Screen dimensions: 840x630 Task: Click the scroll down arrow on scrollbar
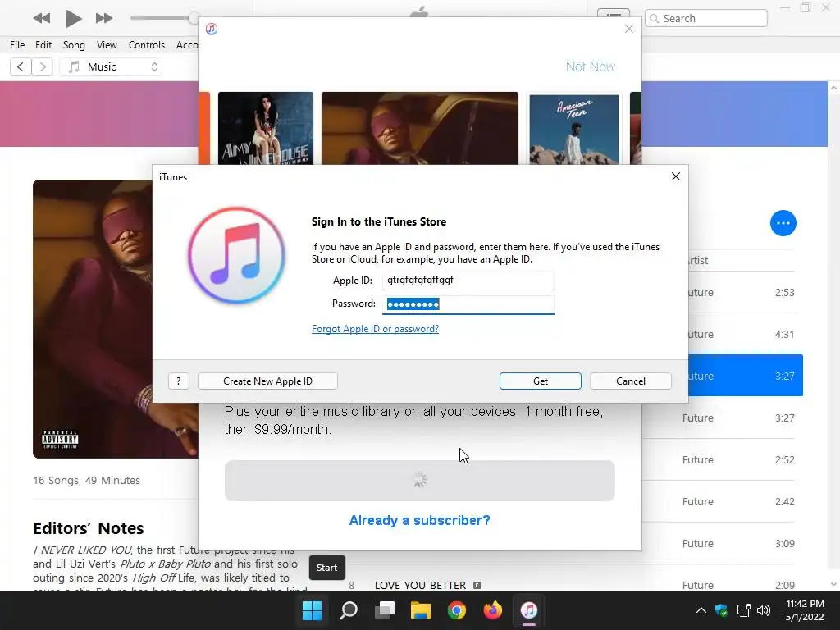click(x=833, y=584)
